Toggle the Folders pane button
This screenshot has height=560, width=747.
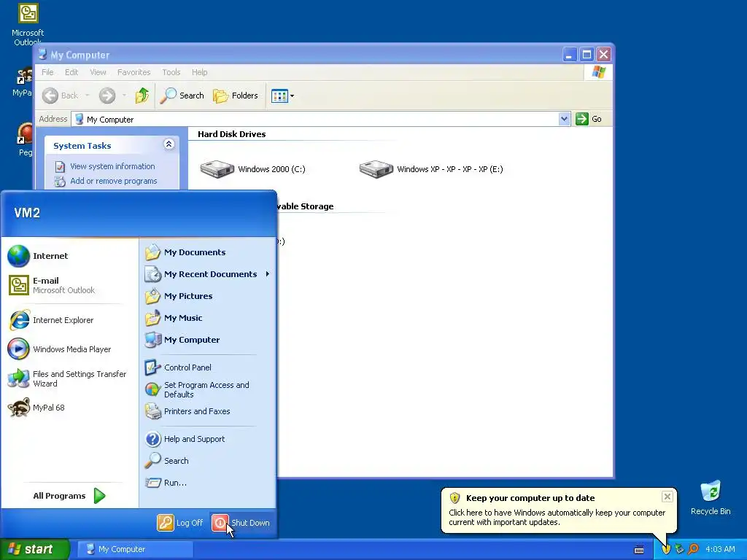(236, 96)
